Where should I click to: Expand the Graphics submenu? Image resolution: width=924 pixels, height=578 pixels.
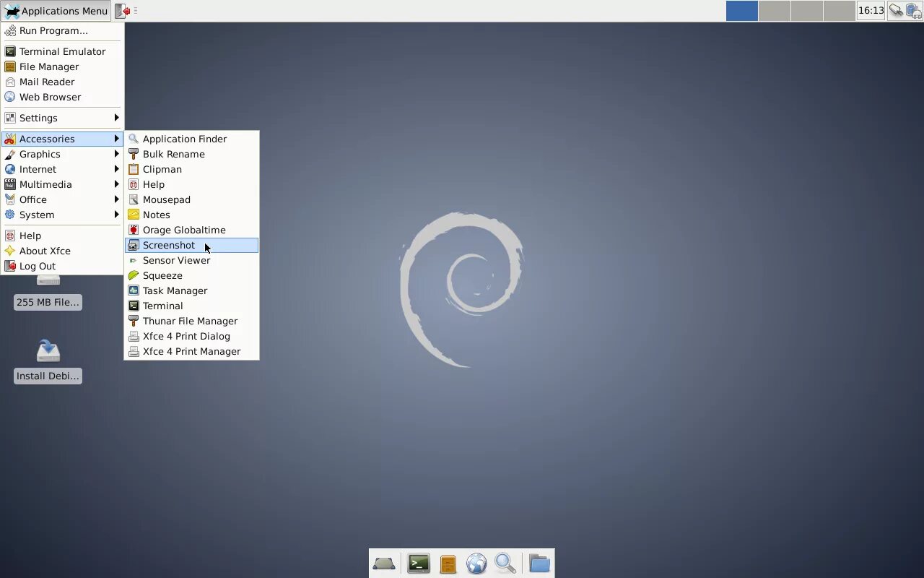(62, 154)
